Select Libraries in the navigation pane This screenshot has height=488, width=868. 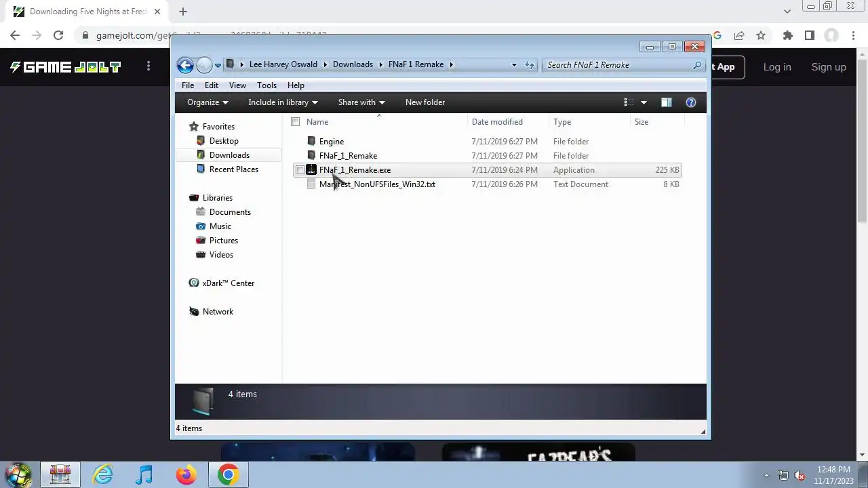[x=218, y=198]
